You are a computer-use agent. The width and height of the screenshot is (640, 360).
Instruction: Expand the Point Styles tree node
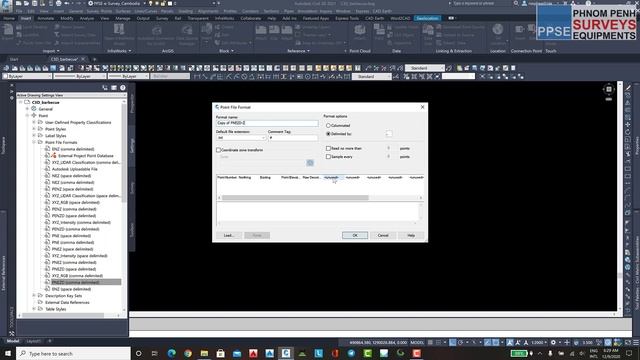point(34,129)
